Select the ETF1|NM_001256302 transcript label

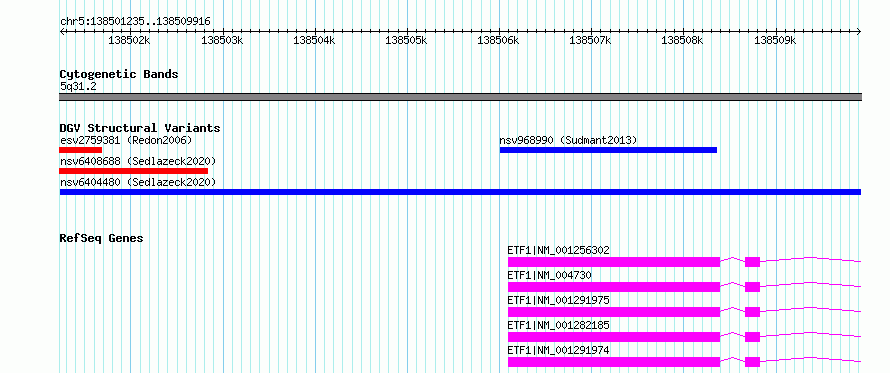(559, 250)
